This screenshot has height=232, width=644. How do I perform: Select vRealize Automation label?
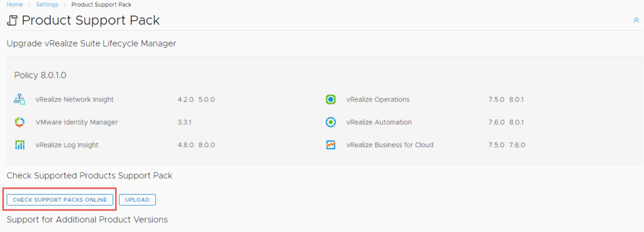[x=379, y=122]
